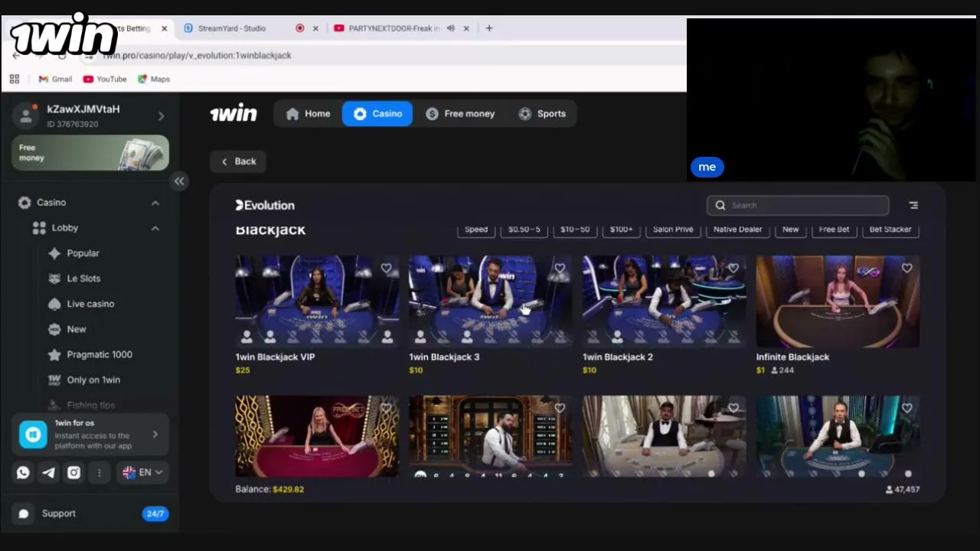Go to the Home tab
The height and width of the screenshot is (551, 980).
[308, 114]
